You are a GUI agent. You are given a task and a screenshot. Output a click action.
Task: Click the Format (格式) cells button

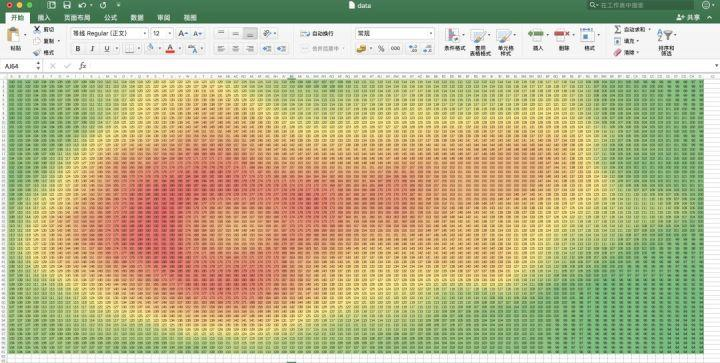click(x=589, y=39)
